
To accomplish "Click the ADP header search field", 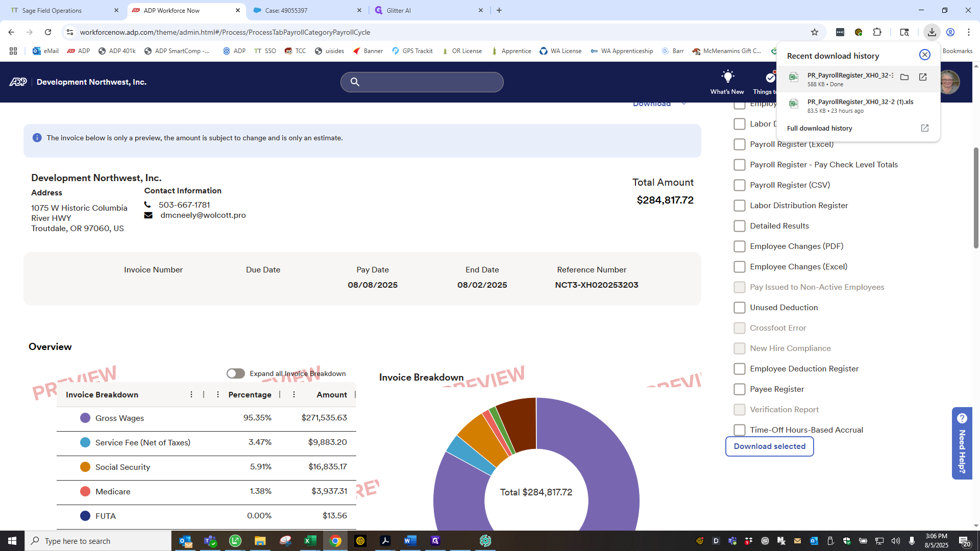I will tap(422, 82).
